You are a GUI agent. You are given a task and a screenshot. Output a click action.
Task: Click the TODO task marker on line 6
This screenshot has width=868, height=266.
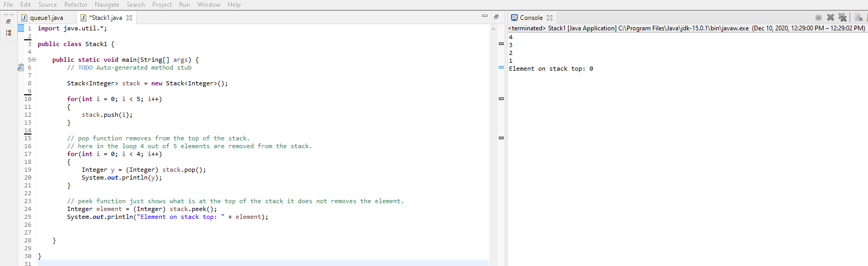21,68
